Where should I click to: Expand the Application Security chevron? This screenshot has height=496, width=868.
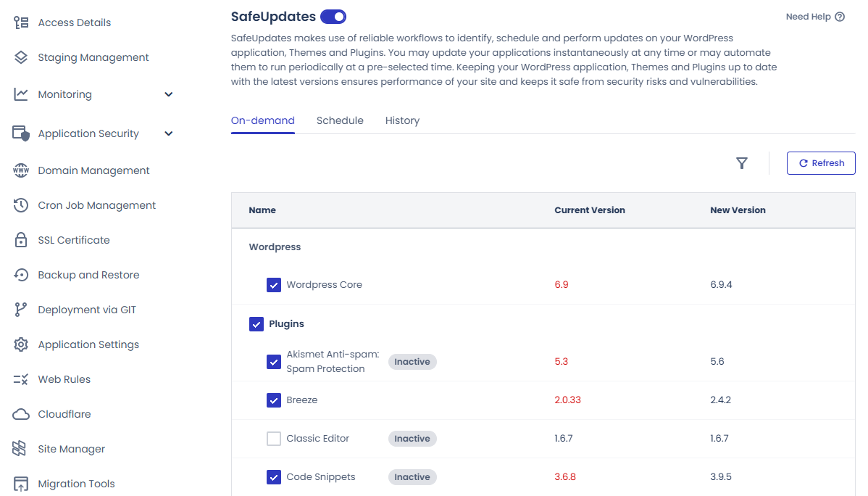[x=169, y=133]
